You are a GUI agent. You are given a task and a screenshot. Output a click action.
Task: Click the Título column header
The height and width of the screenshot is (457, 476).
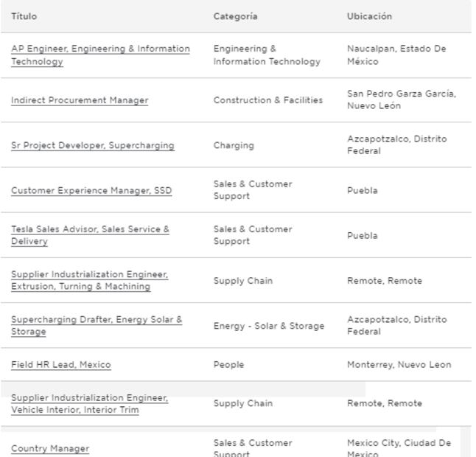click(24, 16)
